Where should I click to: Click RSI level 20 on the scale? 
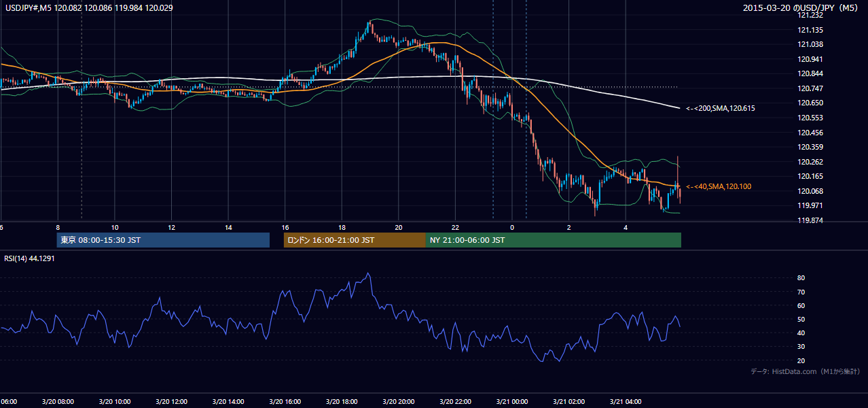[x=801, y=360]
